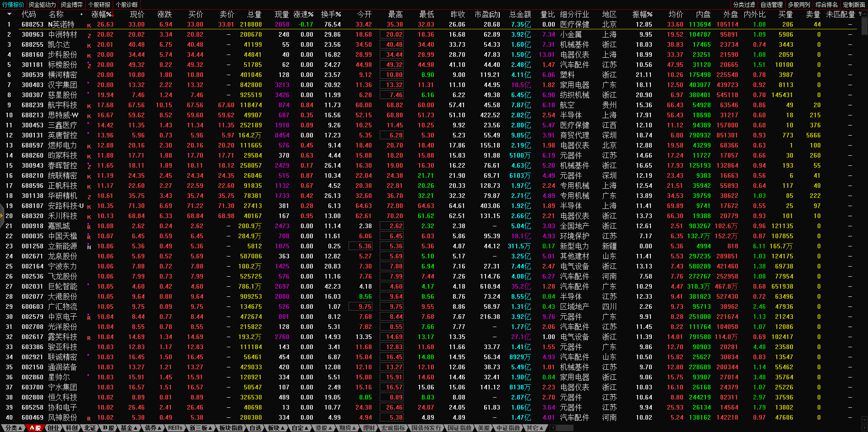Click the 自选管理 button
Viewport: 868px width, 432px height.
[x=771, y=5]
